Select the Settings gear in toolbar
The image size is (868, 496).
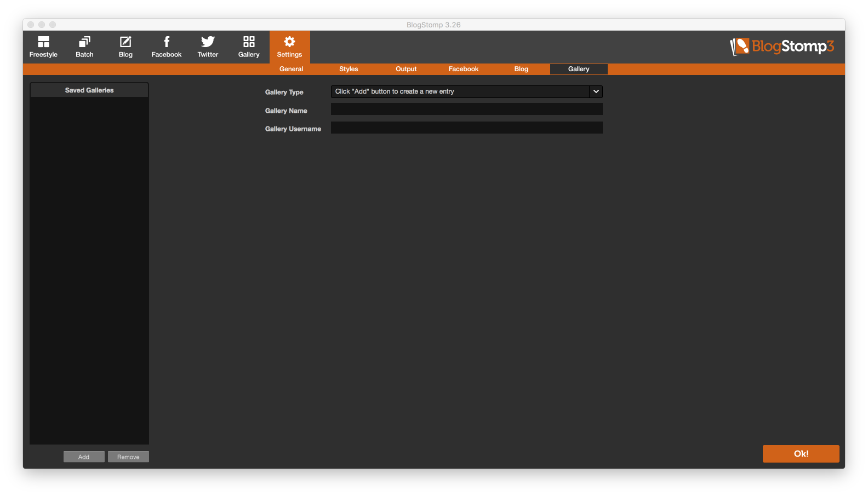(x=289, y=47)
